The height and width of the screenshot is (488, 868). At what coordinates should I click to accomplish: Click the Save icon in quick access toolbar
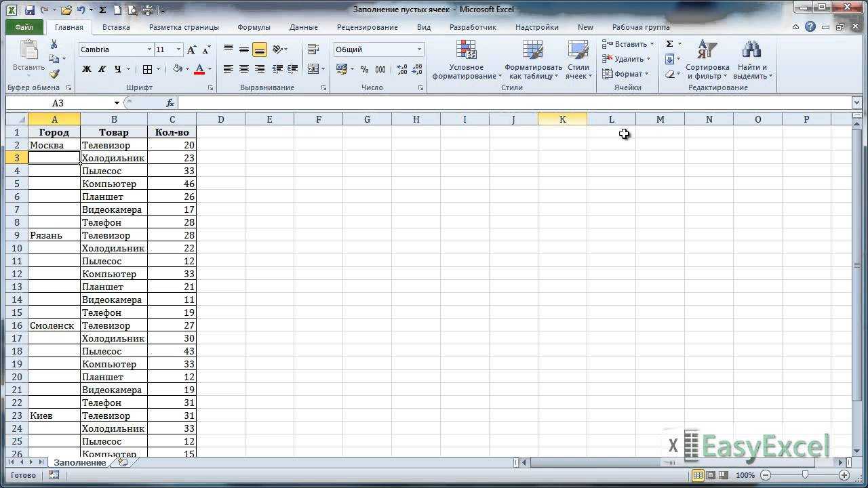click(x=30, y=10)
